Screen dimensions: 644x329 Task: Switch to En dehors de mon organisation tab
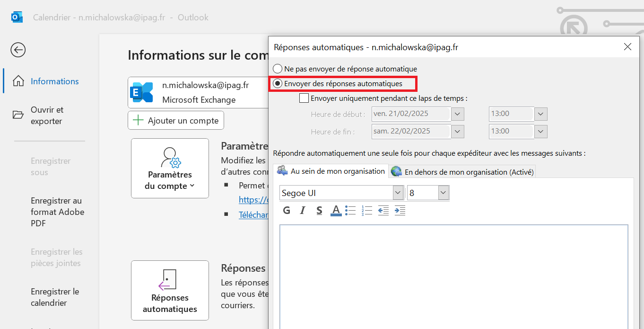pos(462,172)
